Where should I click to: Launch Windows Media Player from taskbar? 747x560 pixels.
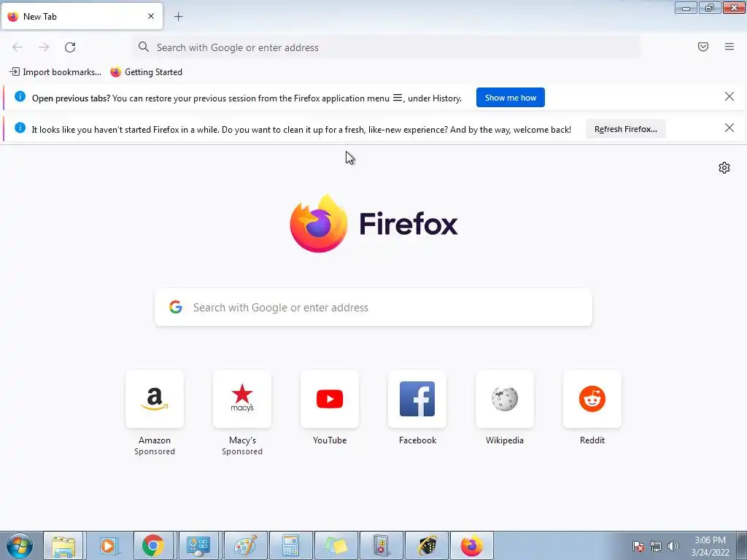108,545
